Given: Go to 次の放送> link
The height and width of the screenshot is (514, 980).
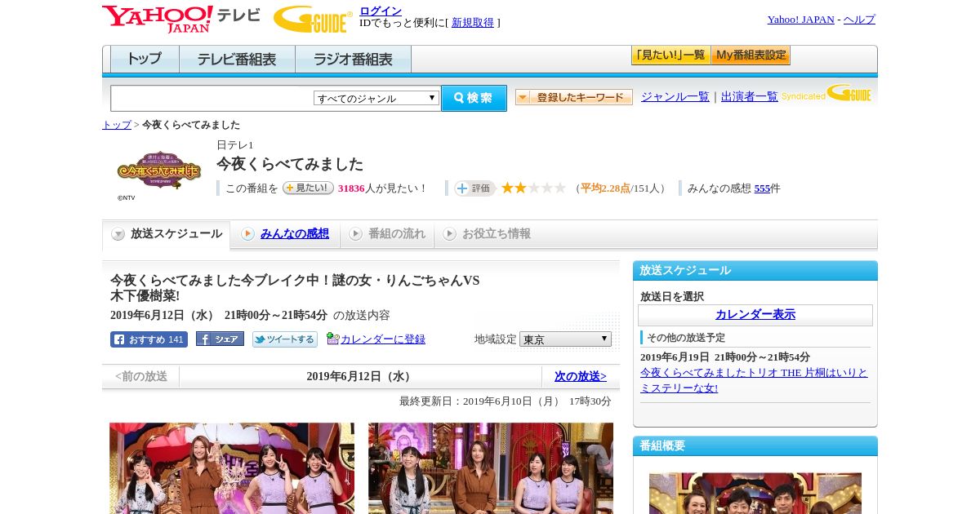Looking at the screenshot, I should 581,376.
